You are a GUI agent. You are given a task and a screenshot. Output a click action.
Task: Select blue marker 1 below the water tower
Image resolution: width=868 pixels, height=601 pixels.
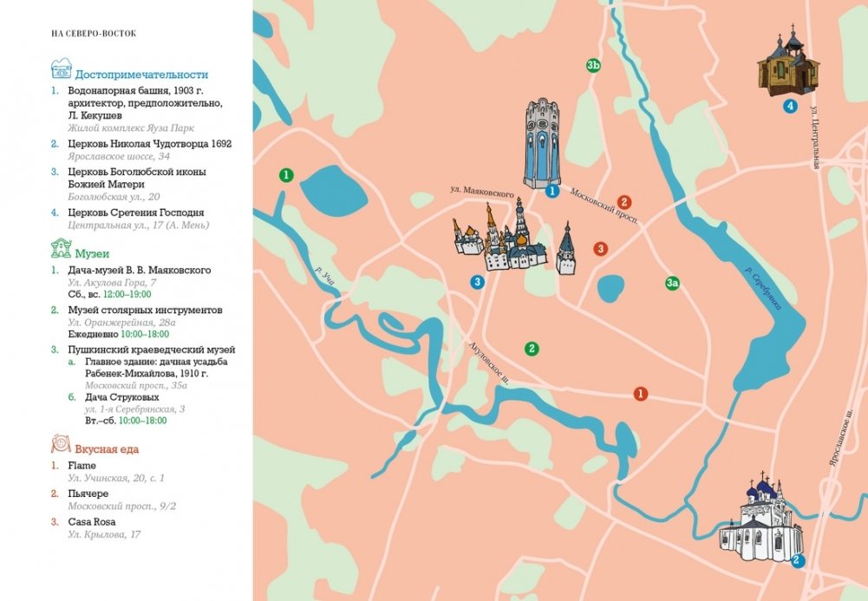551,192
